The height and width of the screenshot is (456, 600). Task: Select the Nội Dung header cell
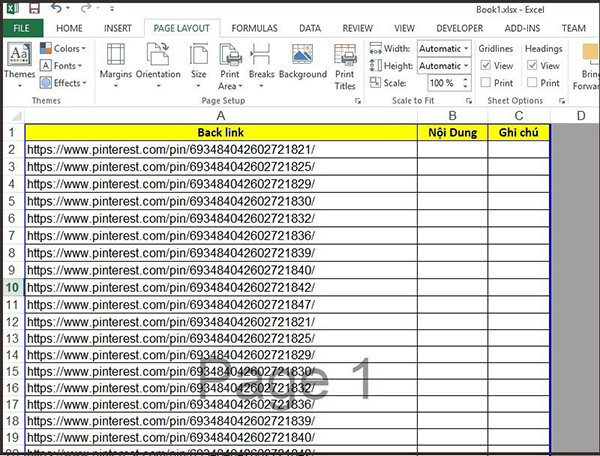point(452,132)
